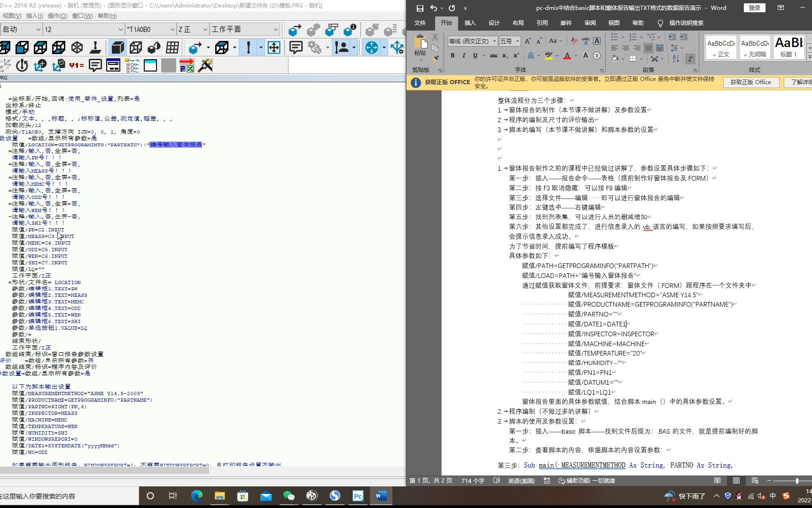
Task: Click the V1= variable assignment icon
Action: (77, 65)
